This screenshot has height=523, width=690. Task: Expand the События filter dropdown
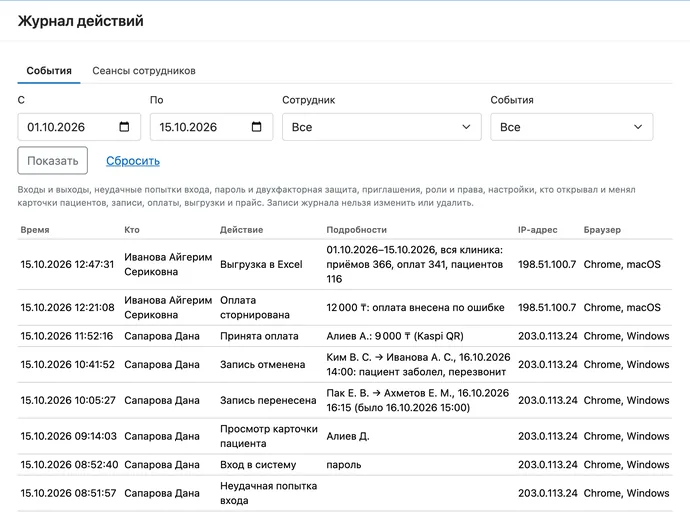point(572,127)
